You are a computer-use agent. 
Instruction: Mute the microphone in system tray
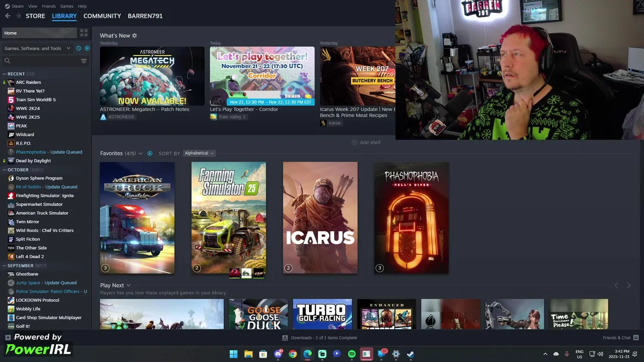coord(567,354)
